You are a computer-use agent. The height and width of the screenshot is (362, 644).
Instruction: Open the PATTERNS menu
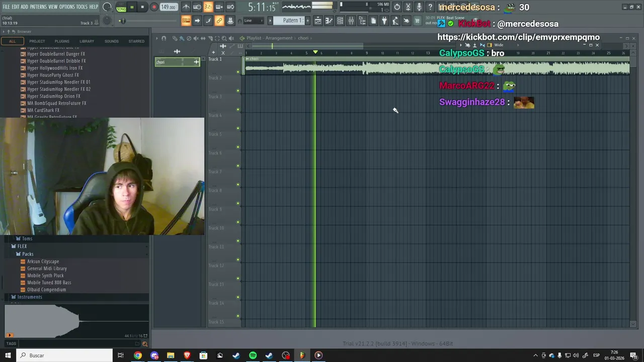38,7
